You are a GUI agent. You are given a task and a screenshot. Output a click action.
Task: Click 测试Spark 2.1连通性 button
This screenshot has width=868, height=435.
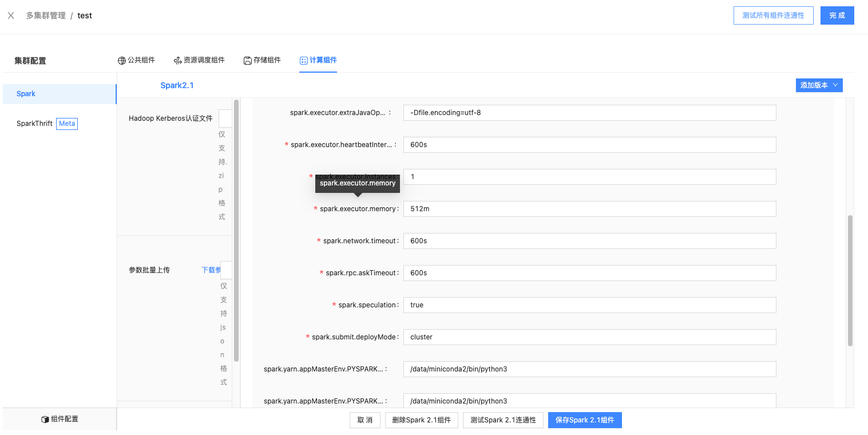coord(503,420)
